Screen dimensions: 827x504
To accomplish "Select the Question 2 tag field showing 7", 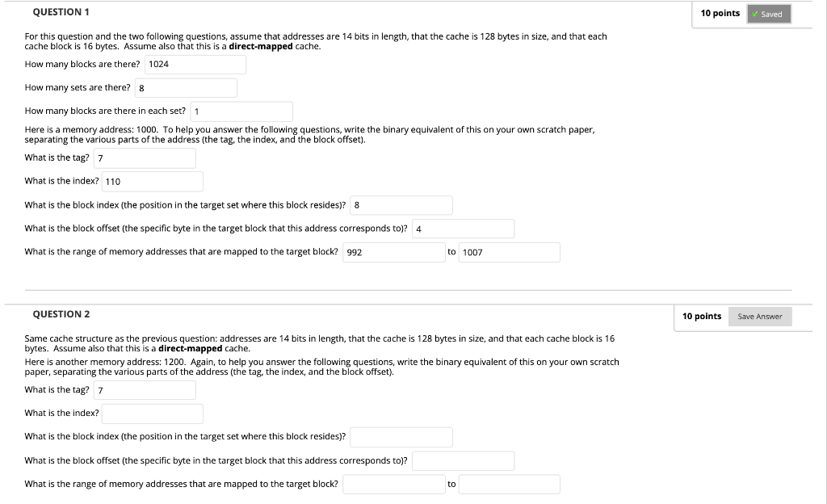I will pos(144,389).
